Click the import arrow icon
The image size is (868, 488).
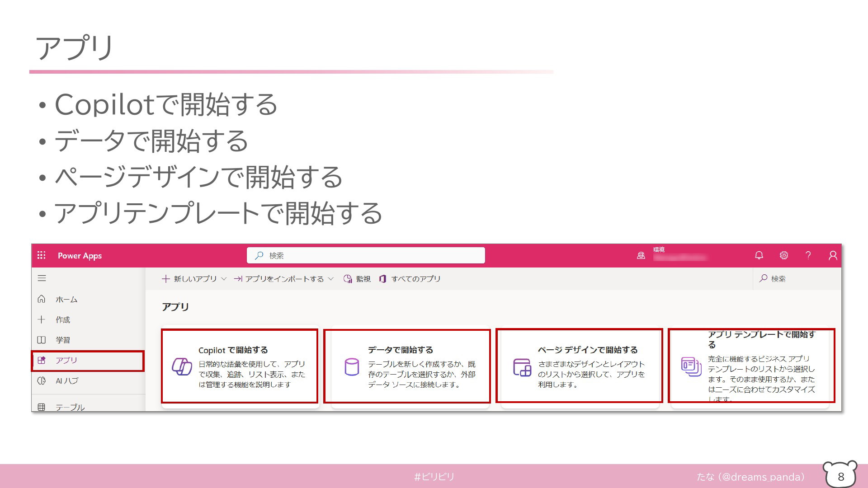(x=238, y=279)
